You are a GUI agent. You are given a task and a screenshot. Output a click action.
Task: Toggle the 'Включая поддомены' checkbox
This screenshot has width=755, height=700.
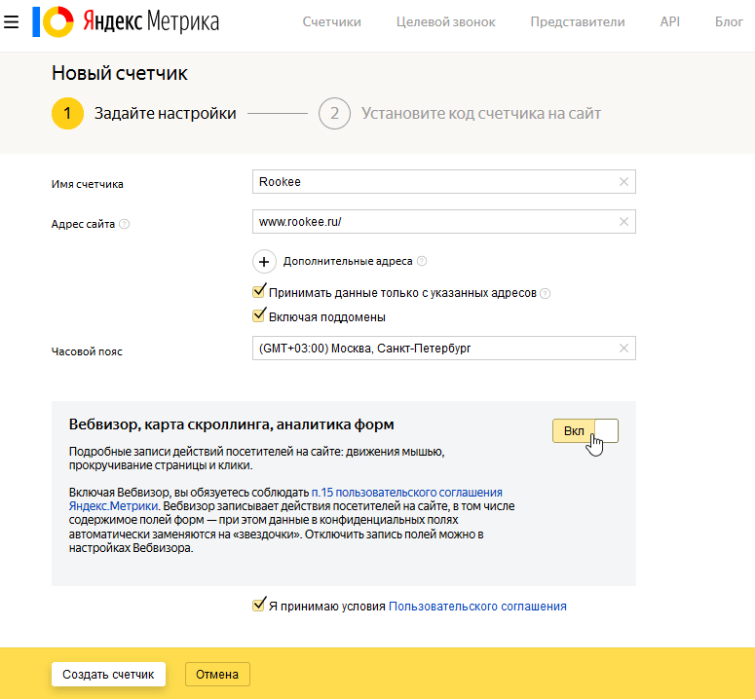click(259, 316)
